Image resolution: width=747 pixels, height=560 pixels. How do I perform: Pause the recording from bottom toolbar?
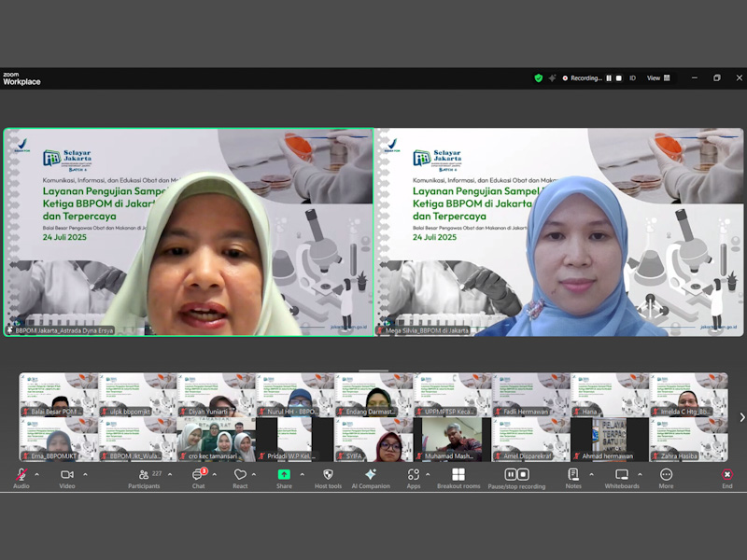pos(510,474)
